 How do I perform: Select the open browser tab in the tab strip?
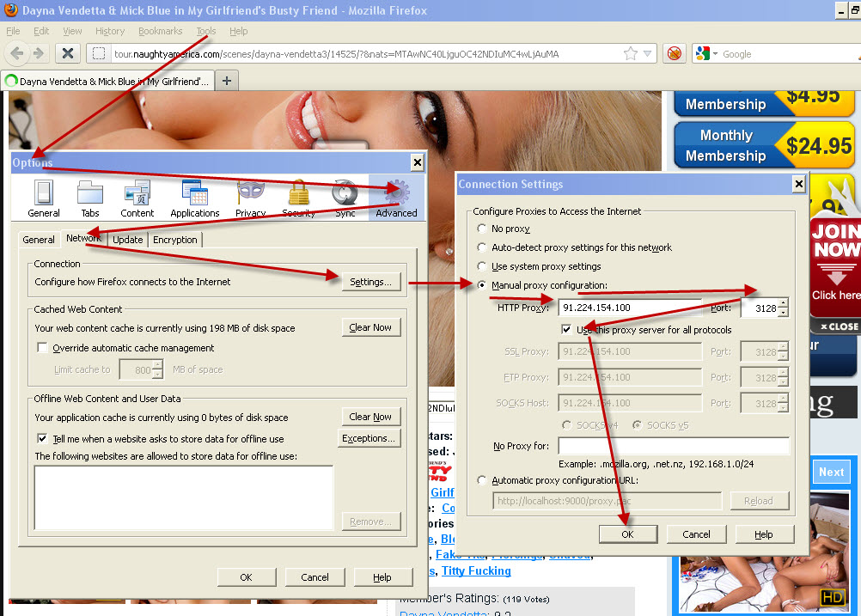pyautogui.click(x=107, y=82)
